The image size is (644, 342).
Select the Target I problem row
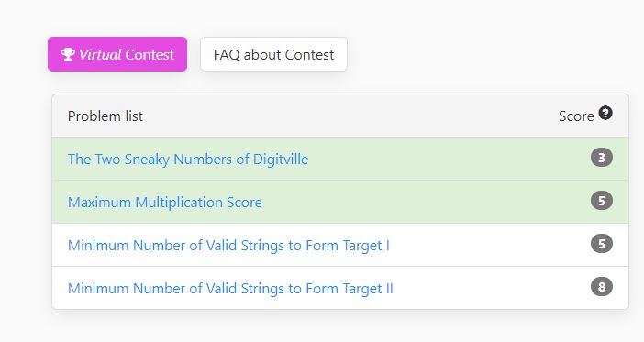tap(340, 245)
